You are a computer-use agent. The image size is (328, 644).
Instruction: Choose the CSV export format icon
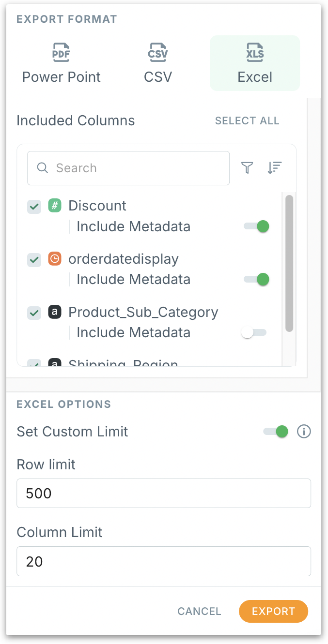pos(158,53)
